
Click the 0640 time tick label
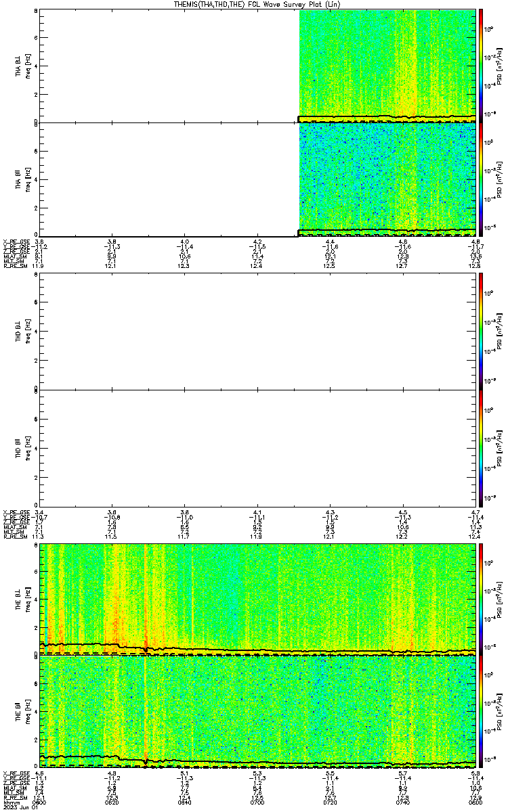pyautogui.click(x=184, y=803)
